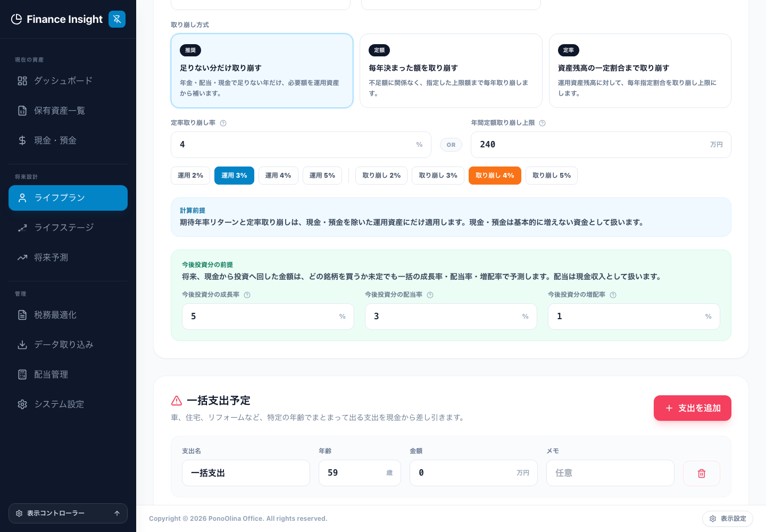Open システム設定 in the sidebar

pyautogui.click(x=68, y=404)
